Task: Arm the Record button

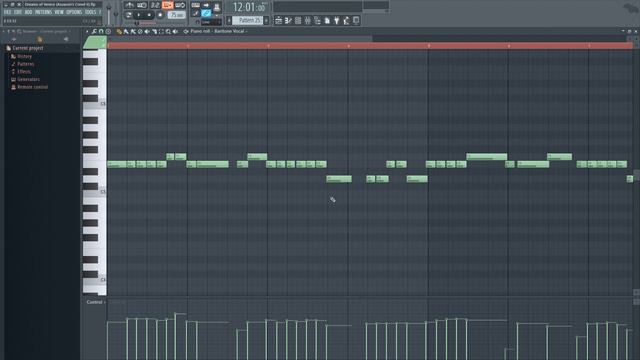Action: point(160,15)
